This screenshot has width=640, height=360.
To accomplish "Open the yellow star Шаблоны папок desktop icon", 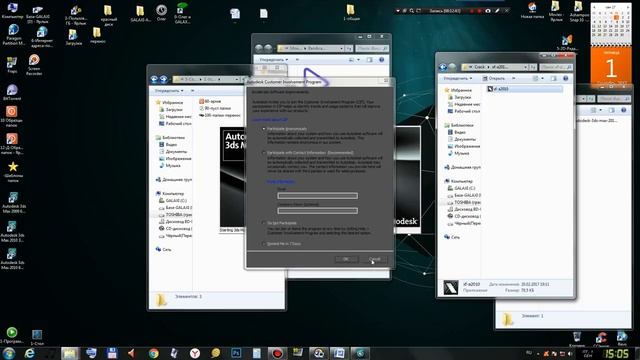I will pos(13,171).
